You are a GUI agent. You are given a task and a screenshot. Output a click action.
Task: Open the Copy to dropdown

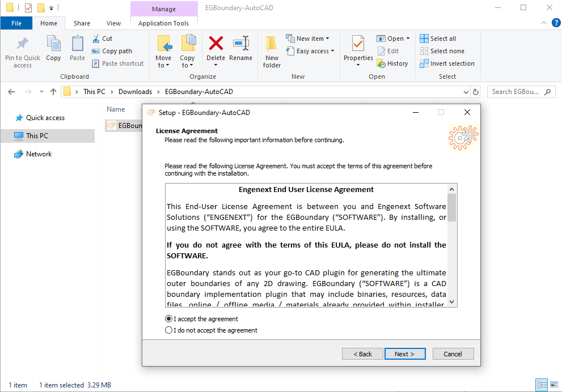(187, 62)
